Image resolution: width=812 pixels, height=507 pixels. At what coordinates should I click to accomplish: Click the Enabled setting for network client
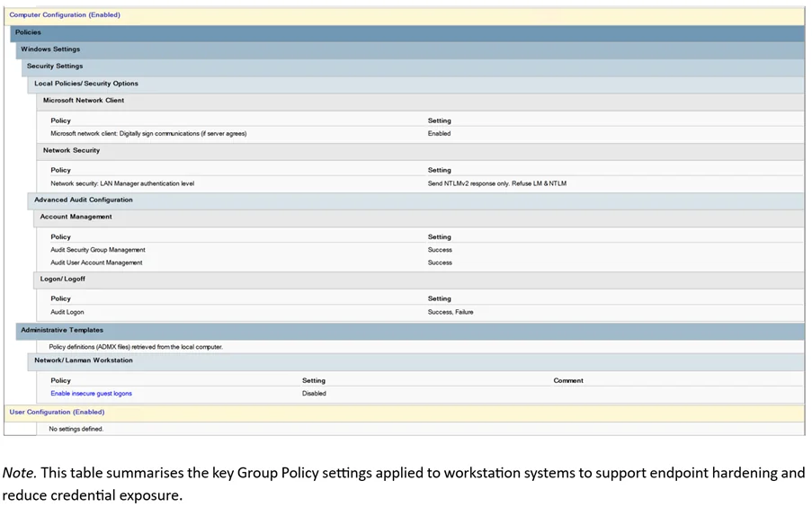click(439, 134)
